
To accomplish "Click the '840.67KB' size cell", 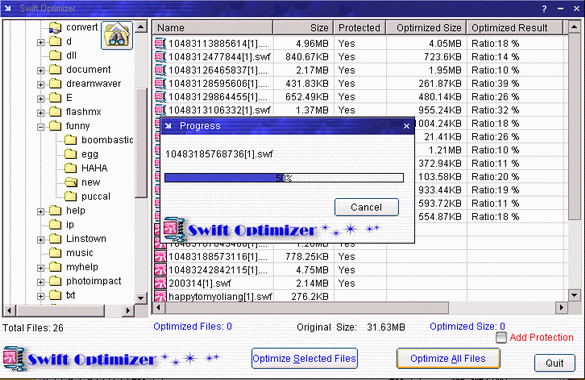I will (307, 57).
